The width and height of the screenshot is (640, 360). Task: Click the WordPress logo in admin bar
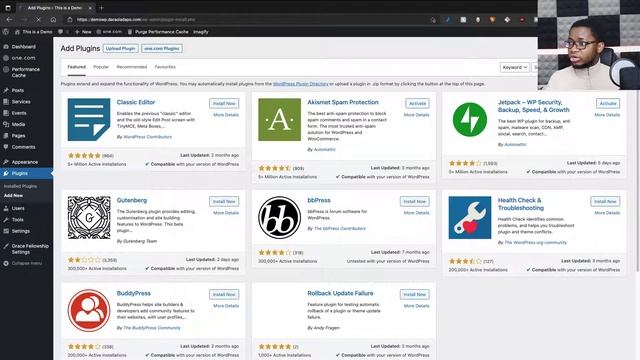pos(5,32)
